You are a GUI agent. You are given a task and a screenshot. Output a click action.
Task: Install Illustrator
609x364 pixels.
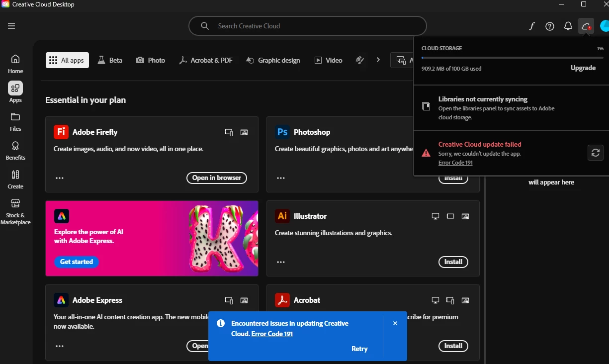point(453,262)
